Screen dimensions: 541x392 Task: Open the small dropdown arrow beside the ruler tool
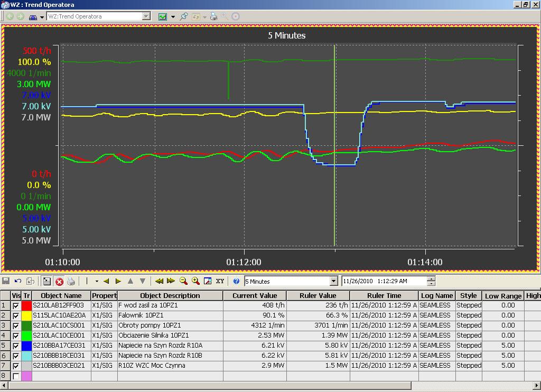97,281
